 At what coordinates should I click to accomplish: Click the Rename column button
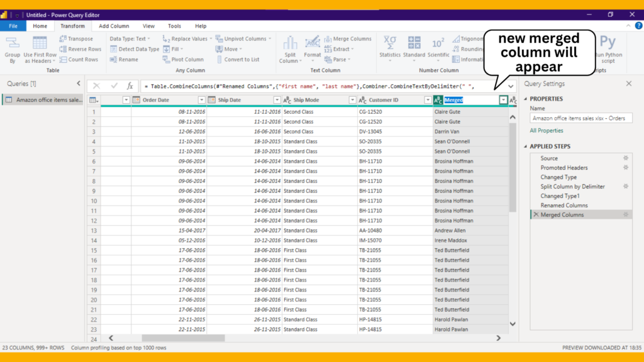coord(124,60)
